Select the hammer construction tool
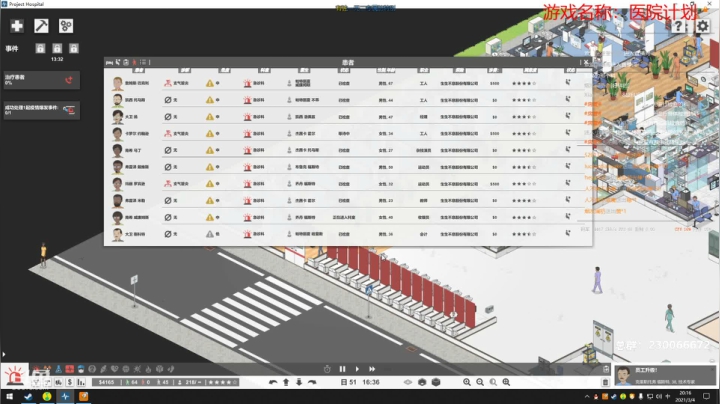This screenshot has width=720, height=404. click(x=41, y=26)
